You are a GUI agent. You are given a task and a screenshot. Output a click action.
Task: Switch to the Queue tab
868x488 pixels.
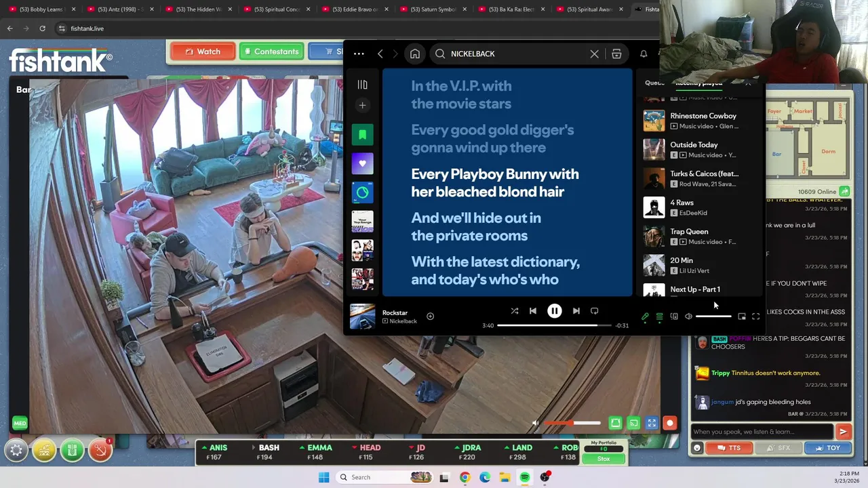click(x=654, y=83)
